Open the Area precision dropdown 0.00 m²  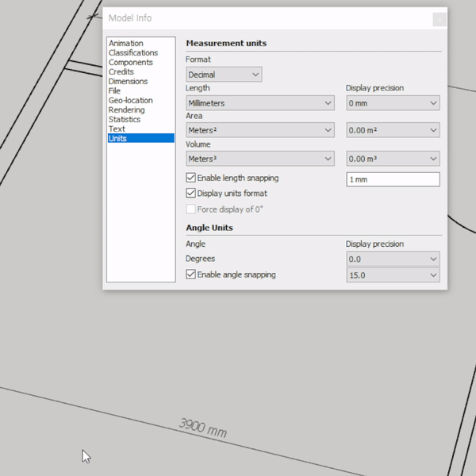pyautogui.click(x=393, y=130)
